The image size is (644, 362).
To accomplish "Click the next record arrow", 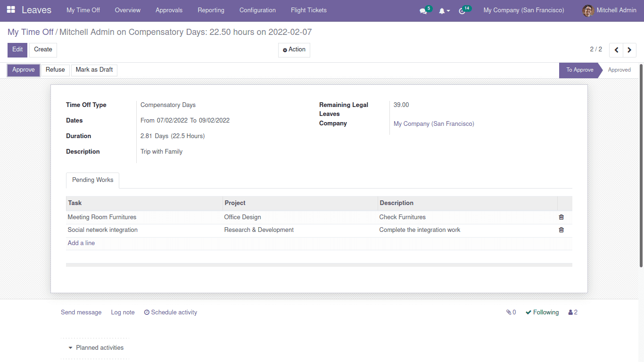I will pos(629,49).
